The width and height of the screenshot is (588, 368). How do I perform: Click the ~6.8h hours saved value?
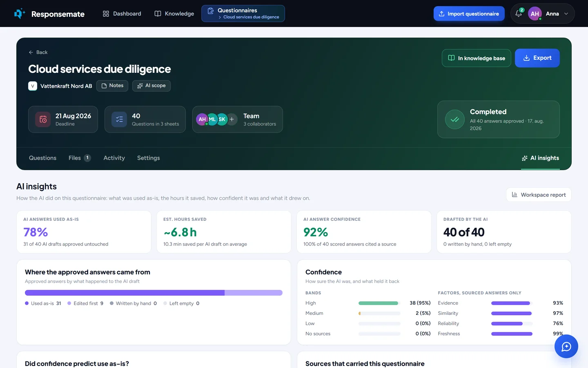(x=180, y=232)
